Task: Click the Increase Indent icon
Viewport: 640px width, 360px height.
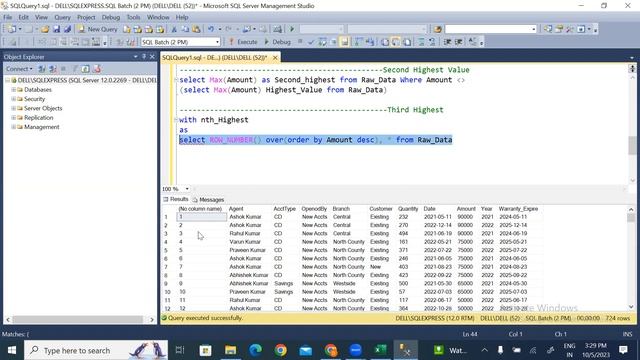Action: pos(458,42)
